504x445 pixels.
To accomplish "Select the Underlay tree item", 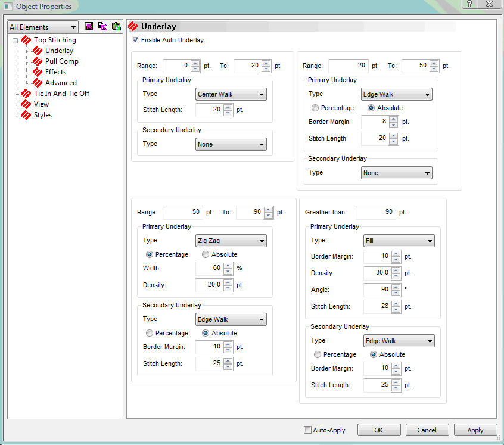I will [59, 51].
